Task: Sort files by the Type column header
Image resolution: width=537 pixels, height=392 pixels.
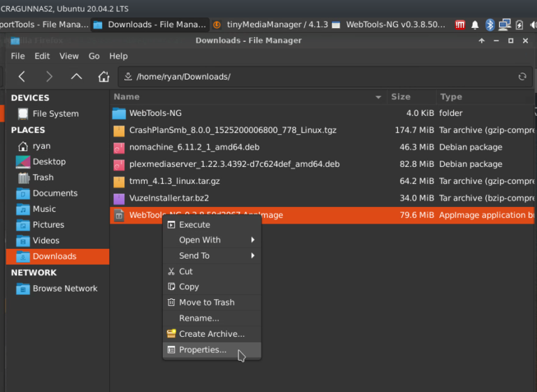Action: point(487,97)
